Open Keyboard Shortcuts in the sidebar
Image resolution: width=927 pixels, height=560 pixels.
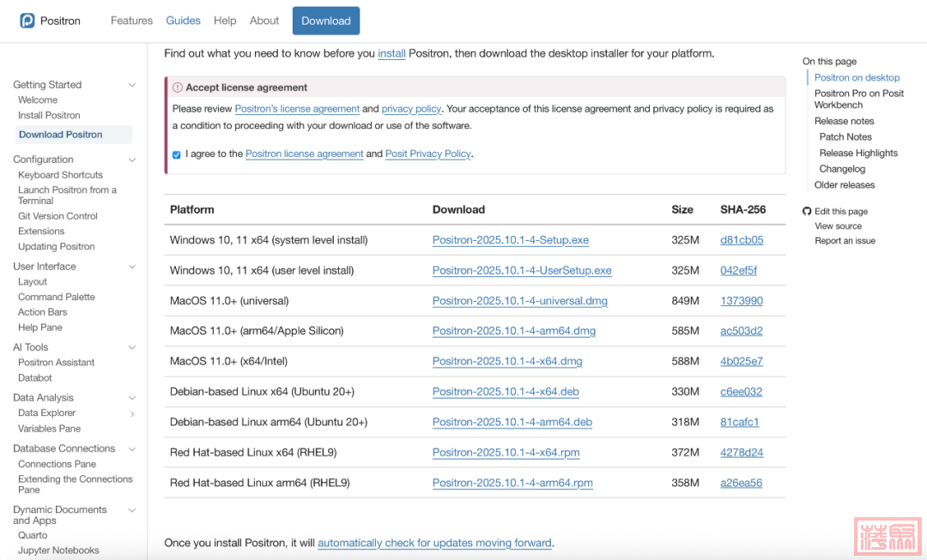click(x=60, y=175)
